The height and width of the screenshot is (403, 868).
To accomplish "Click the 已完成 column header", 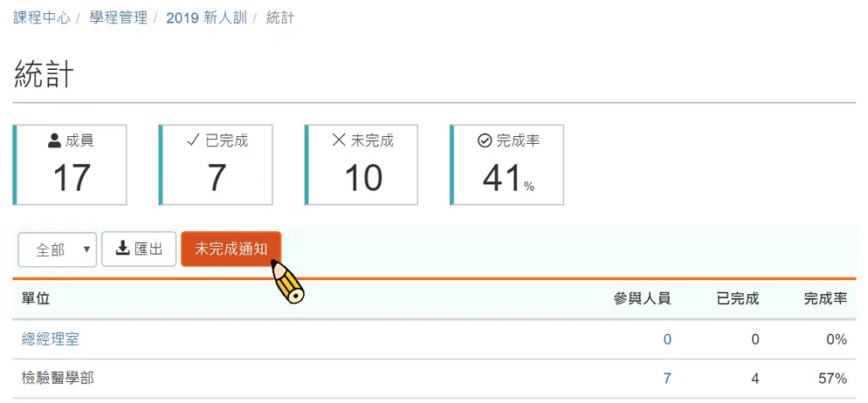I will coord(738,298).
